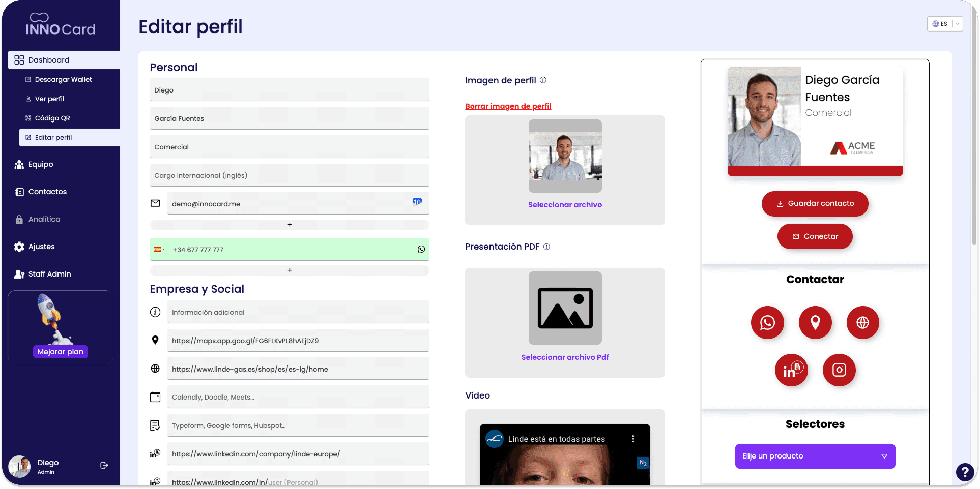Screen dimensions: 980x489
Task: Click the blue icon inside email field
Action: click(x=417, y=202)
